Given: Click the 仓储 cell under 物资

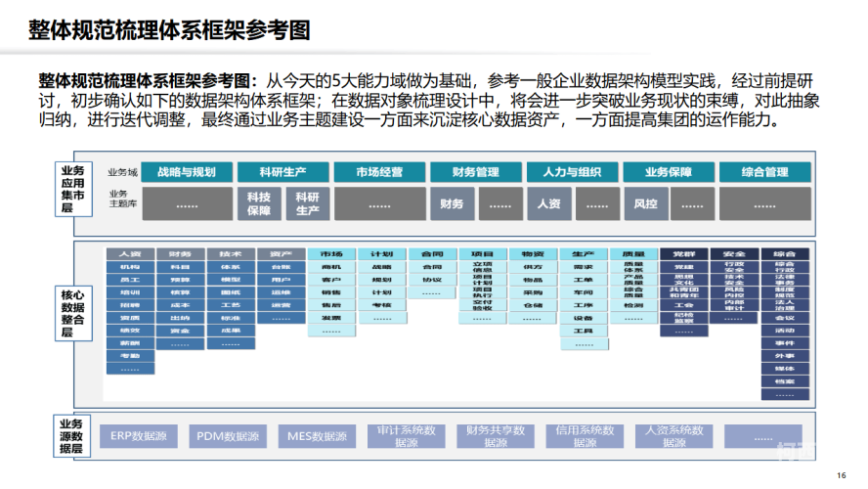Looking at the screenshot, I should tap(533, 305).
